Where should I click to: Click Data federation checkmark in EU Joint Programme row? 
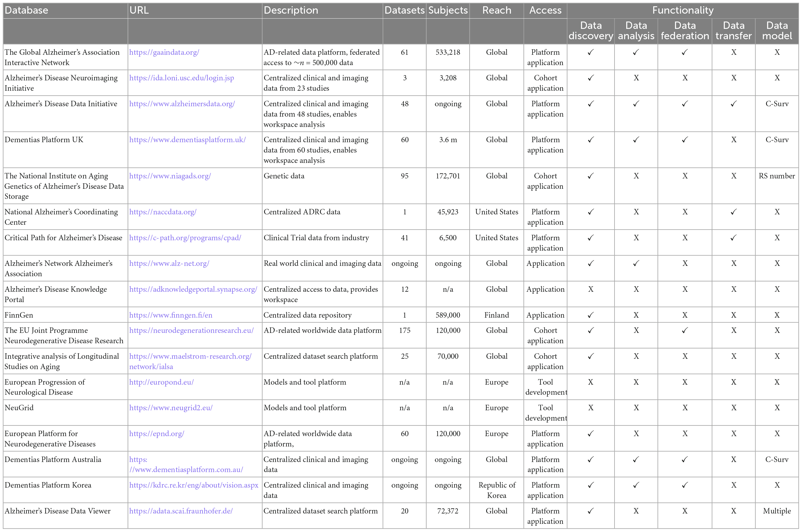685,330
